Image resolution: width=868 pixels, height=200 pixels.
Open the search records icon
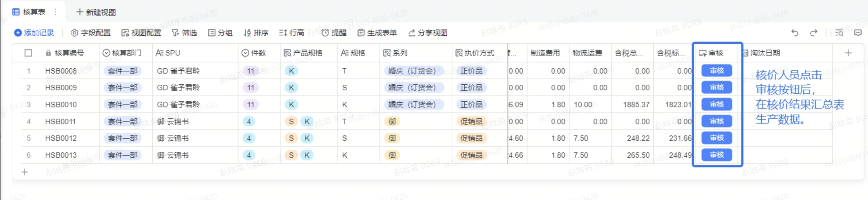pyautogui.click(x=839, y=33)
